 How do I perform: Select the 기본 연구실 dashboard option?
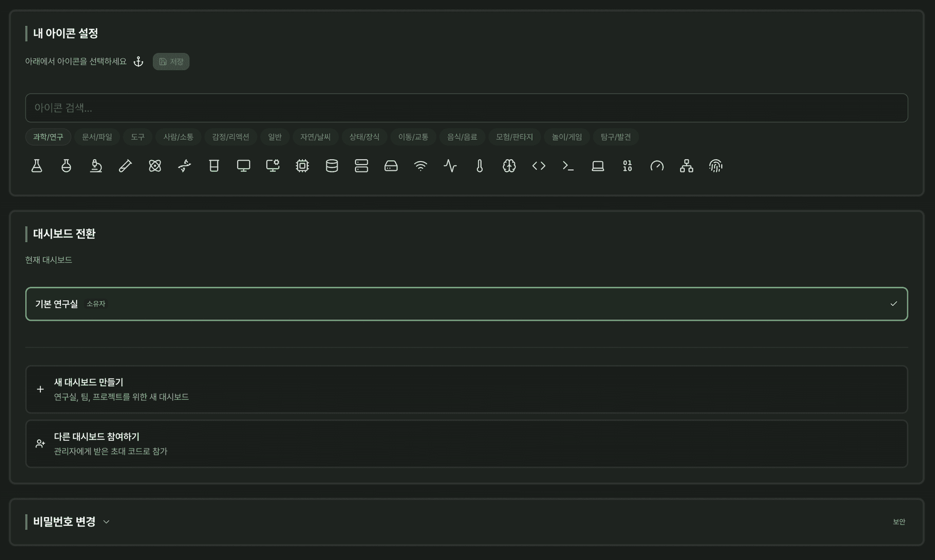pos(466,304)
